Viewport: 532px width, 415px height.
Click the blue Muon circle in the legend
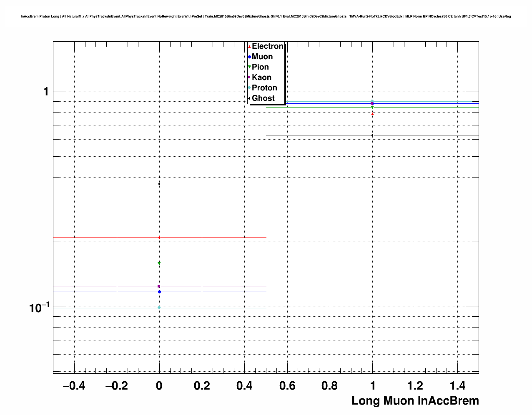pos(249,57)
